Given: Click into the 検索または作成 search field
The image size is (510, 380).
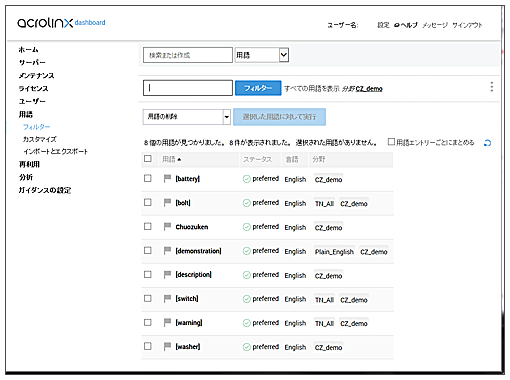Looking at the screenshot, I should click(x=188, y=55).
